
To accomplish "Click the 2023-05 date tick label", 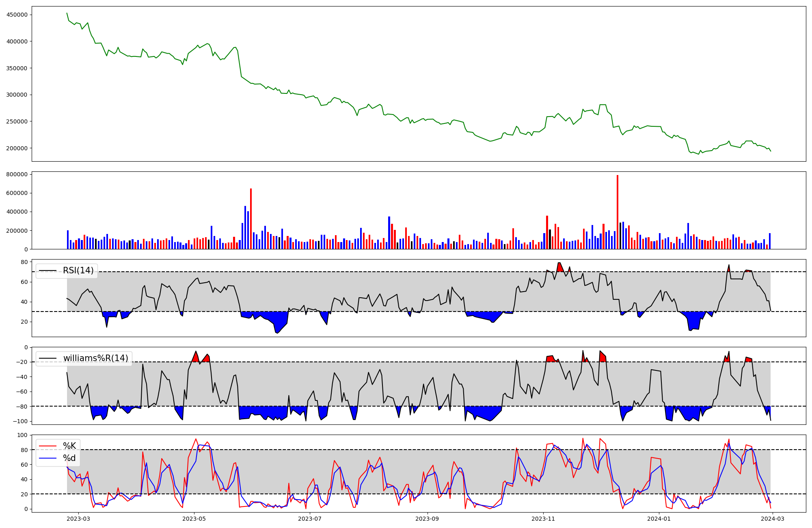I will pyautogui.click(x=194, y=519).
